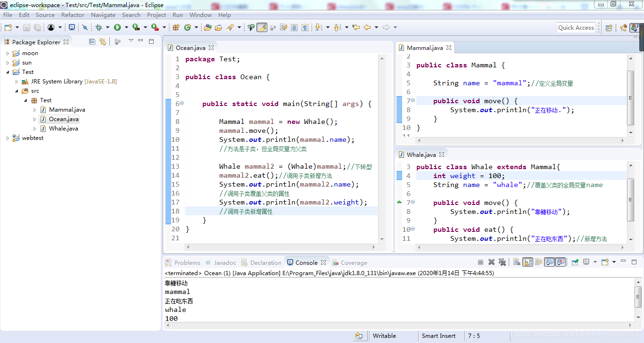
Task: Open Package Explorer View Menu triangle
Action: tap(131, 41)
